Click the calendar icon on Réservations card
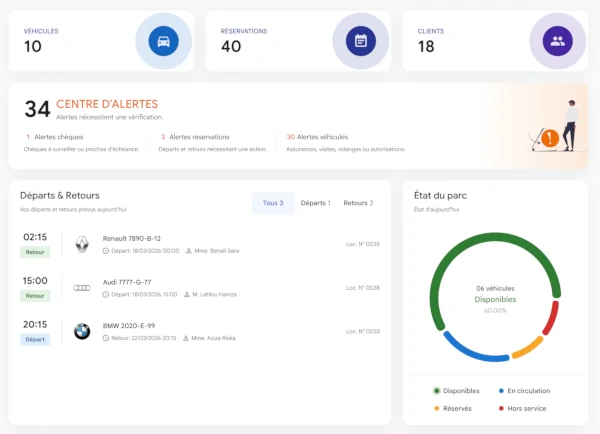The image size is (600, 434). (360, 42)
